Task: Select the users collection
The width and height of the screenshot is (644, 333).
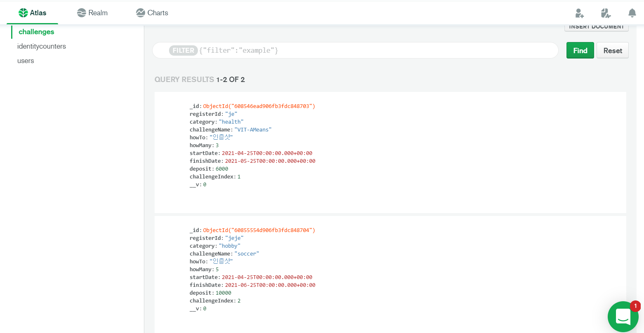Action: tap(26, 61)
